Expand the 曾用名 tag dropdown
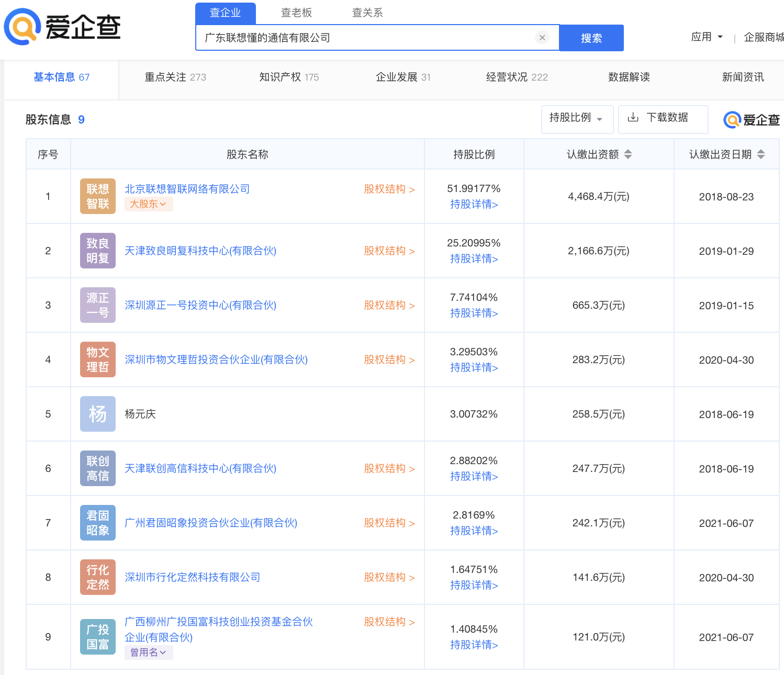Screen dimensions: 784x675 pos(149,652)
